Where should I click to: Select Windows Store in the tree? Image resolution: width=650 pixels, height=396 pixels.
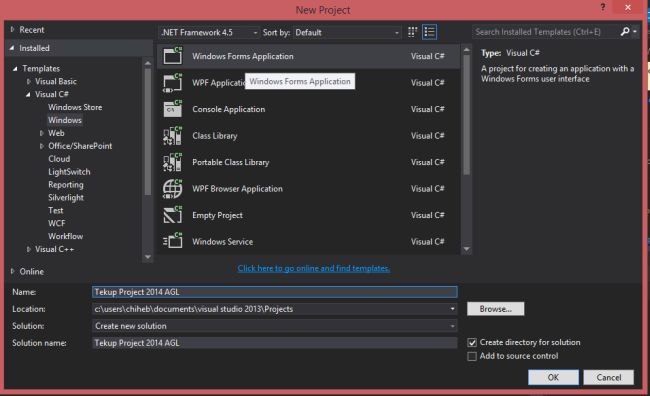(75, 107)
